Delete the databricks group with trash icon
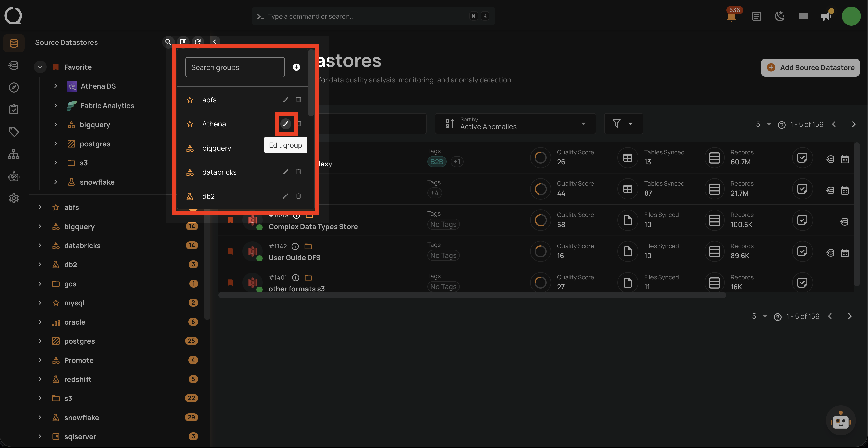The image size is (868, 448). coord(298,172)
